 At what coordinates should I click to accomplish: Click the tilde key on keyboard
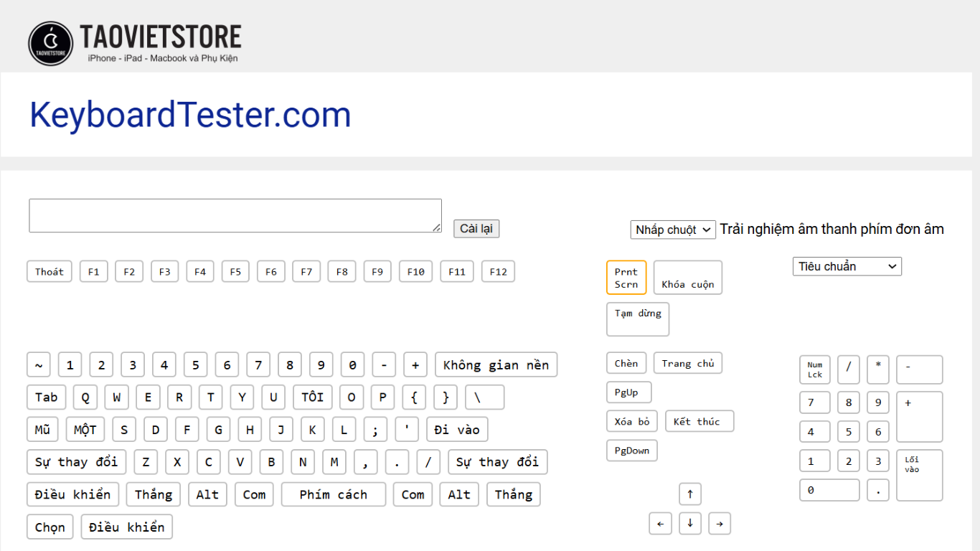[39, 365]
